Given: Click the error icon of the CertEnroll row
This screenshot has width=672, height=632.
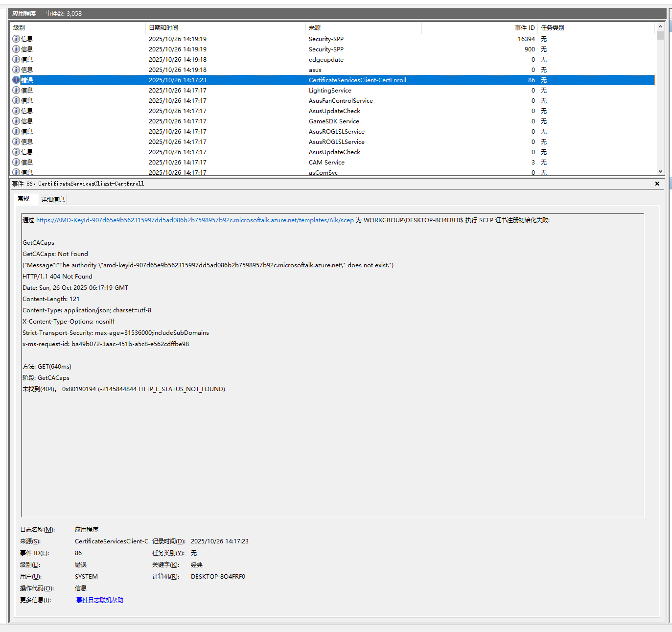Looking at the screenshot, I should pyautogui.click(x=16, y=80).
